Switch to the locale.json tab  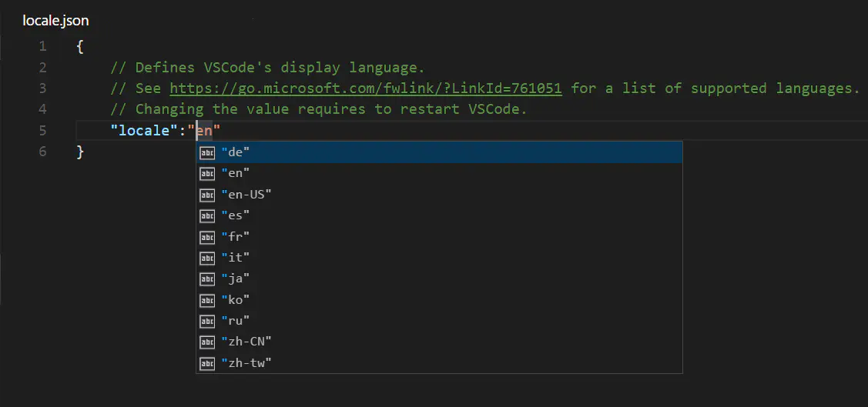55,21
